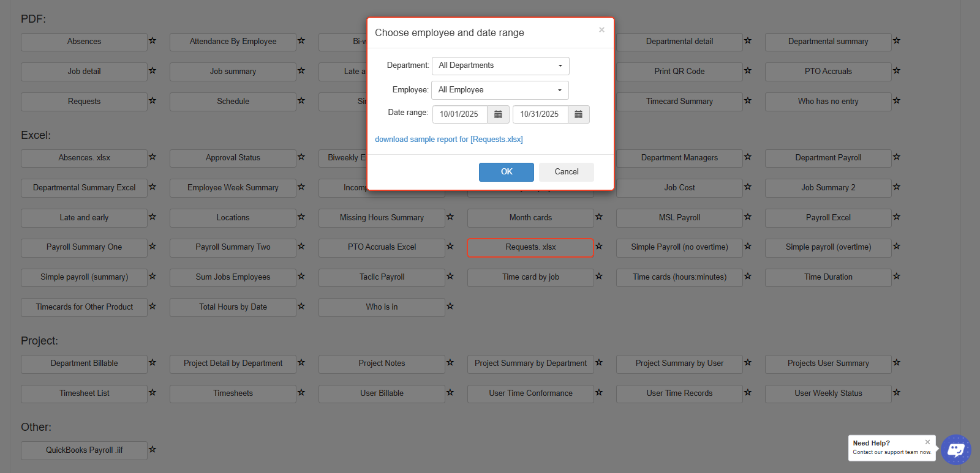Image resolution: width=980 pixels, height=473 pixels.
Task: Star the Projects User Summary report
Action: (x=897, y=363)
